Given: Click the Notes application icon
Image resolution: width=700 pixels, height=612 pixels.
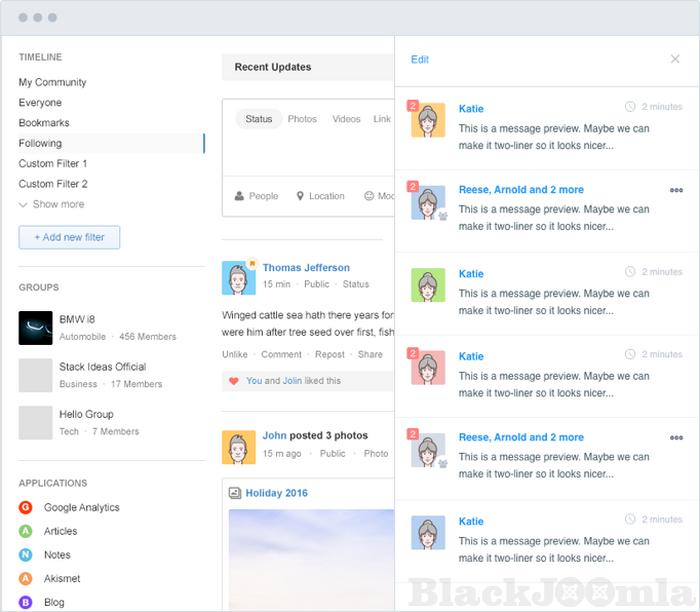Looking at the screenshot, I should tap(26, 555).
